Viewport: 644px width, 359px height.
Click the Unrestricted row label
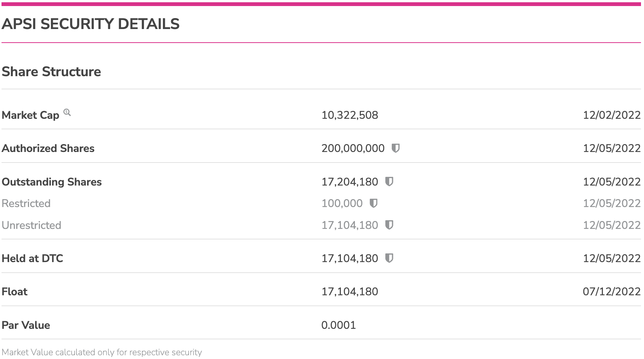(31, 225)
